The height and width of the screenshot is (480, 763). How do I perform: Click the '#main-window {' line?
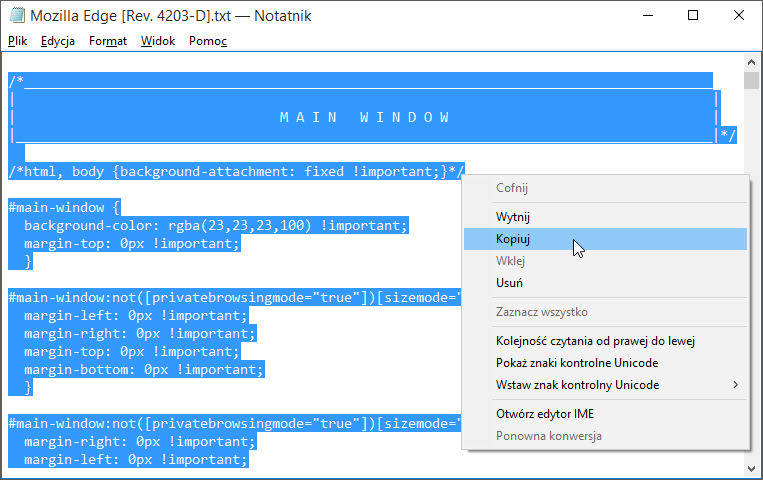[x=64, y=208]
